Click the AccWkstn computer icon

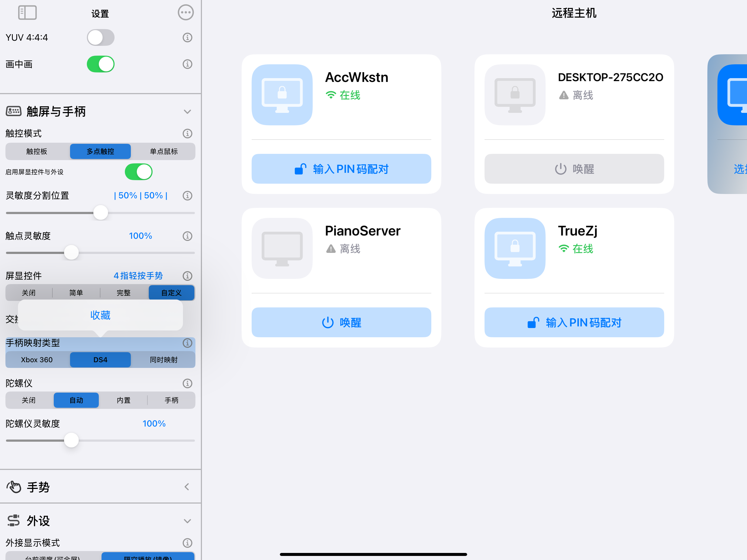(x=282, y=95)
